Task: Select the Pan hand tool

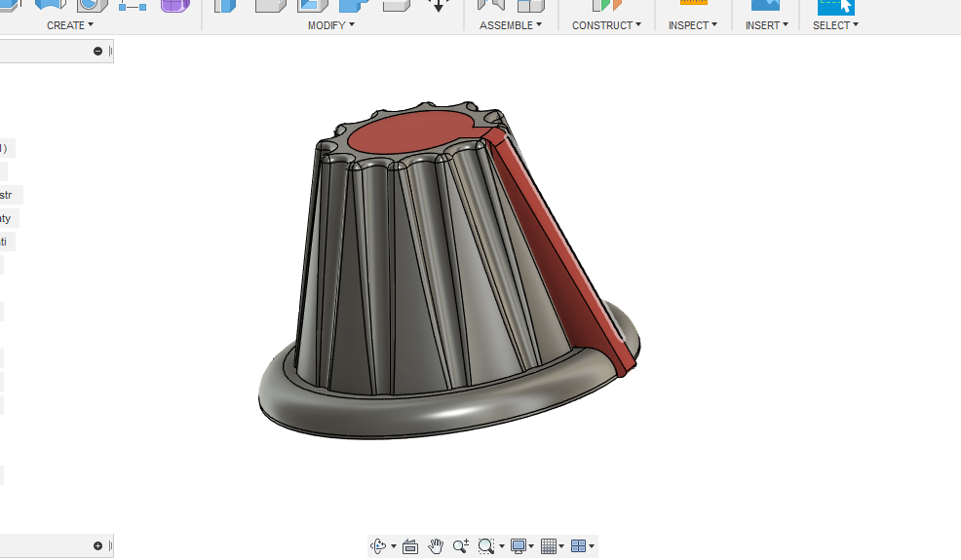Action: pos(436,546)
